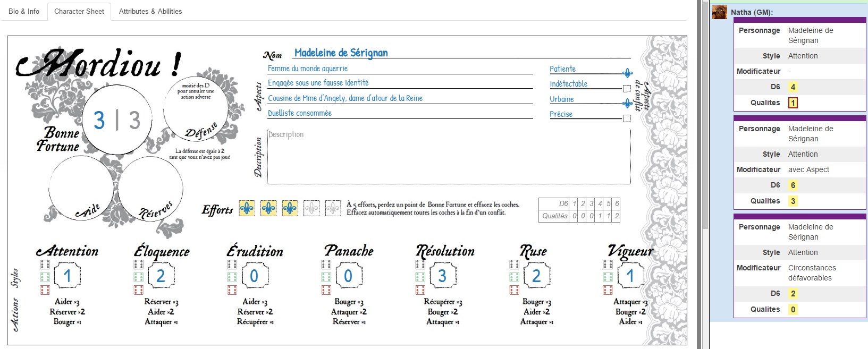This screenshot has width=868, height=349.
Task: Roll the green die for Vigueur
Action: pos(608,277)
